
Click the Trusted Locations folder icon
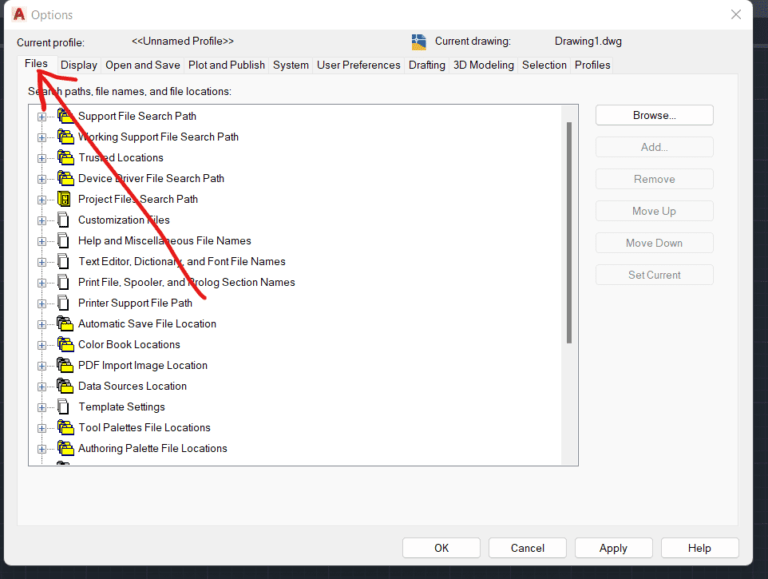(x=65, y=158)
